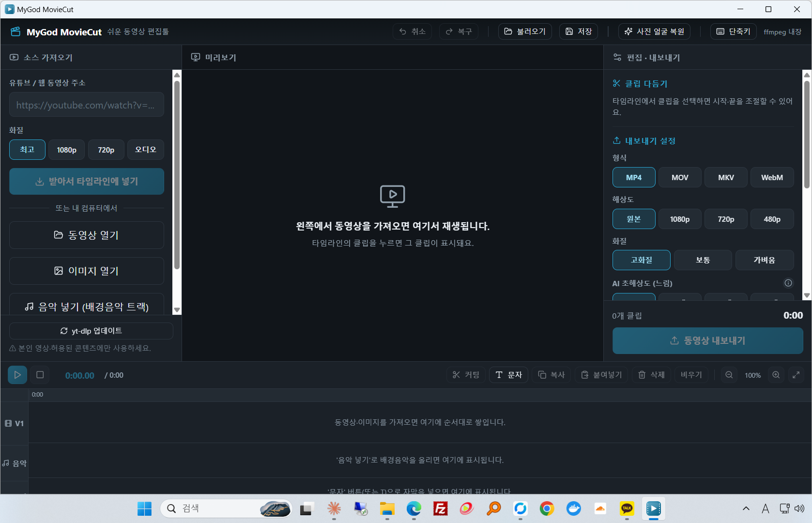Set export resolution to 720p
Screen dimensions: 812x523
click(726, 219)
